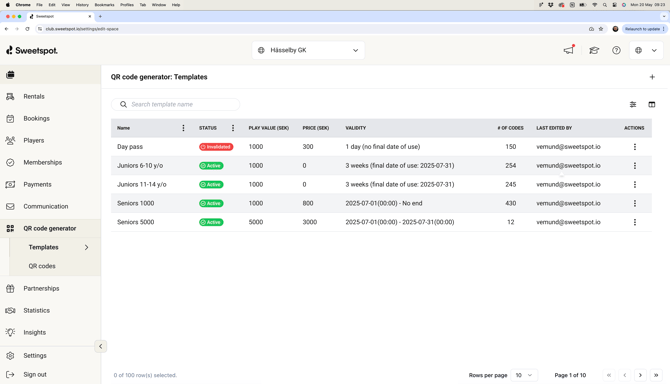Open Insights lightbulb icon
The height and width of the screenshot is (384, 670).
pos(10,332)
